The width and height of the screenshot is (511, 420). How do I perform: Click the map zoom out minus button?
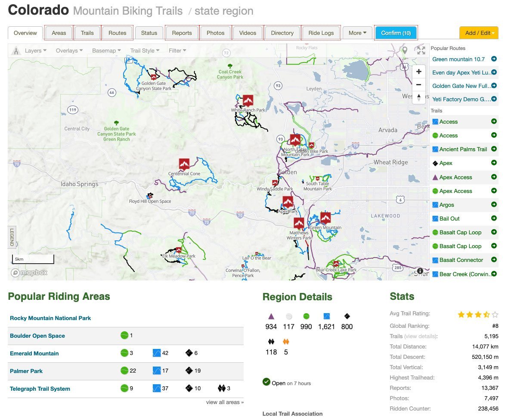419,84
